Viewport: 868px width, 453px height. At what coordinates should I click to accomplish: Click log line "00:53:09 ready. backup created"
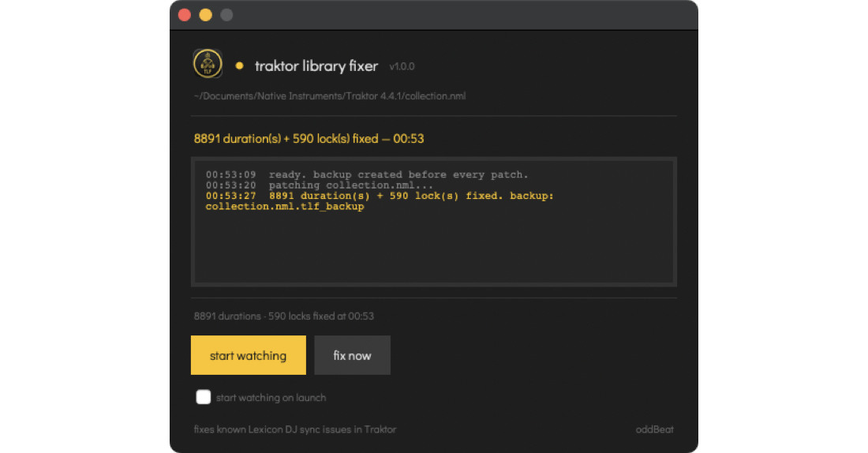tap(367, 174)
